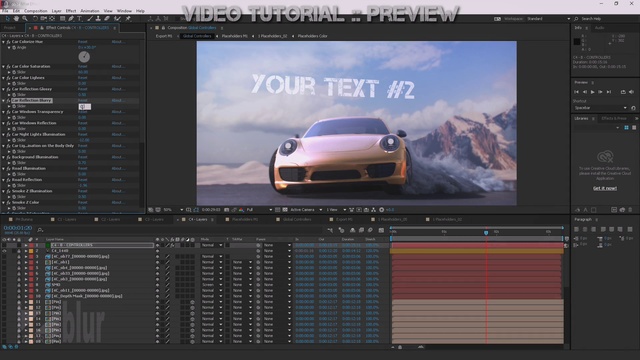Select the Pan Behind anchor tool

click(x=52, y=18)
